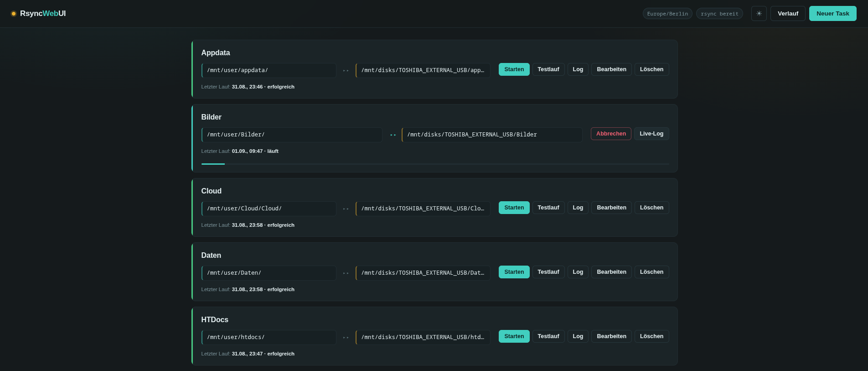Edit the Appdata task via Bearbeiten
The height and width of the screenshot is (371, 868).
tap(611, 69)
